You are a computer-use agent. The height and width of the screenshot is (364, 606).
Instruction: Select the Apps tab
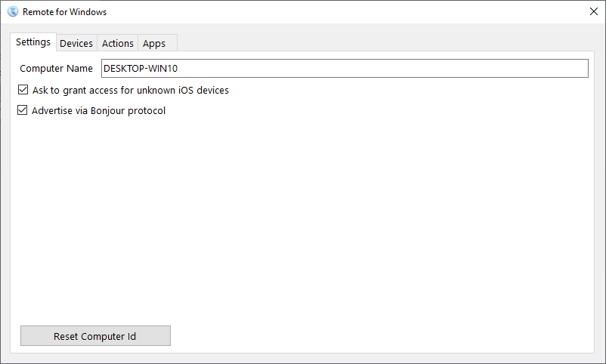[154, 43]
